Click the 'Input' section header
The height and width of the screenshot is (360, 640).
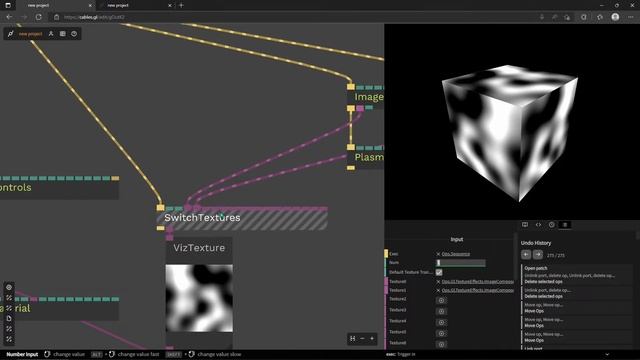click(457, 240)
